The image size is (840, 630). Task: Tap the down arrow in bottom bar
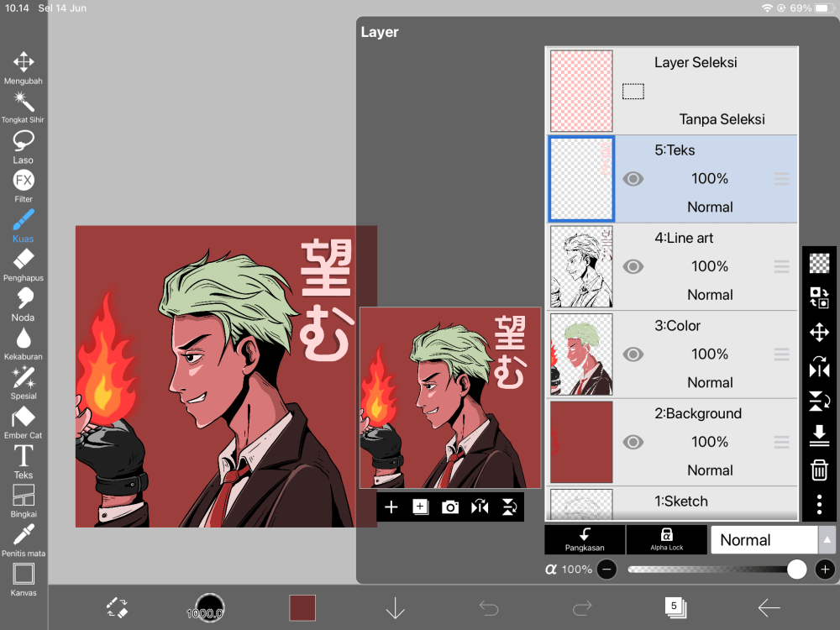pyautogui.click(x=396, y=608)
